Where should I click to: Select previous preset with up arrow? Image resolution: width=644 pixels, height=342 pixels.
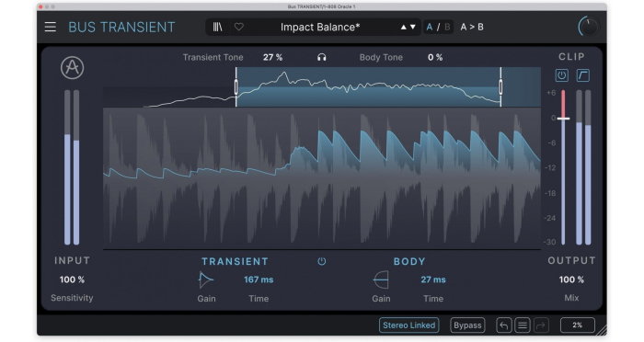point(403,27)
